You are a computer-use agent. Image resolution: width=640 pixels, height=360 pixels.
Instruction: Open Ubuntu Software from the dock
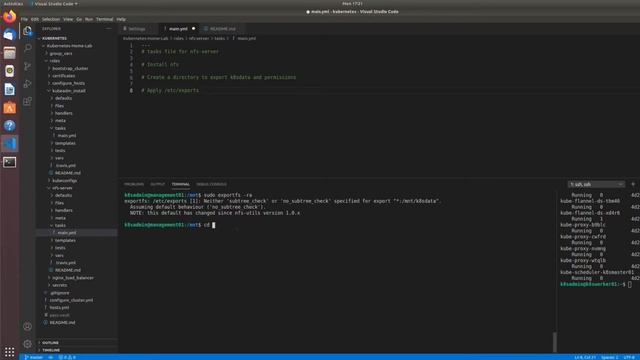[x=9, y=108]
